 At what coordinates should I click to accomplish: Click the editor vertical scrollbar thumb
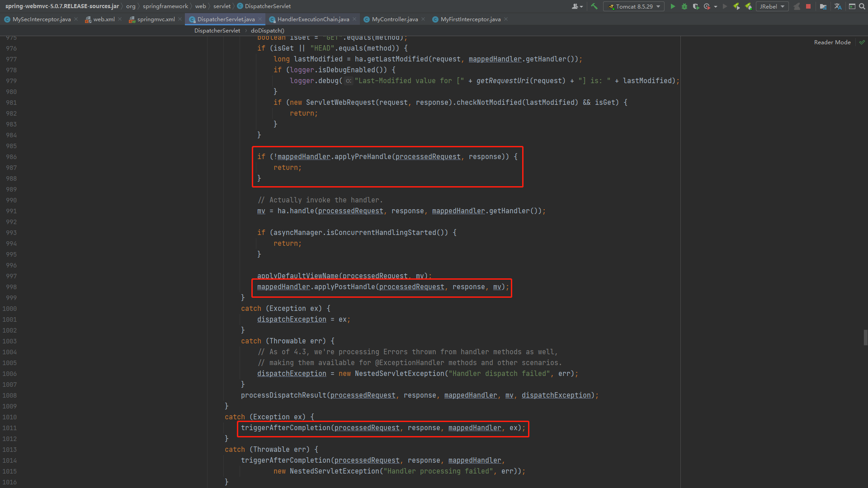(x=865, y=338)
